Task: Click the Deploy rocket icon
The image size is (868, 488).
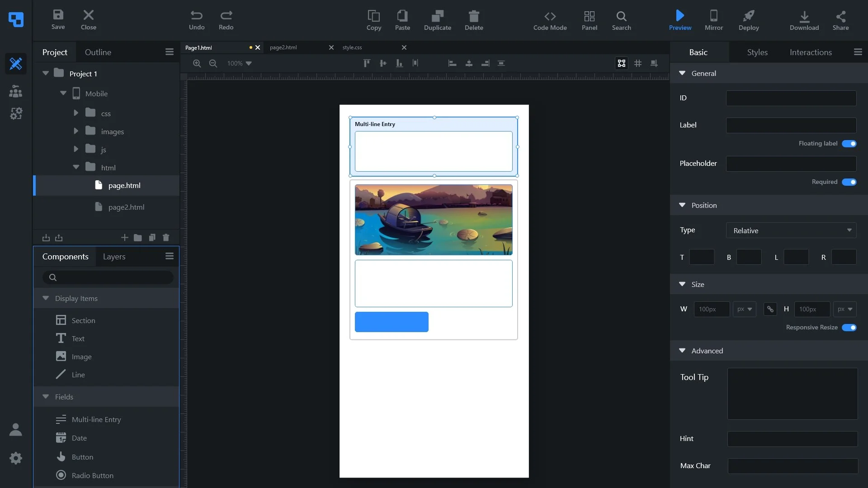Action: [749, 16]
